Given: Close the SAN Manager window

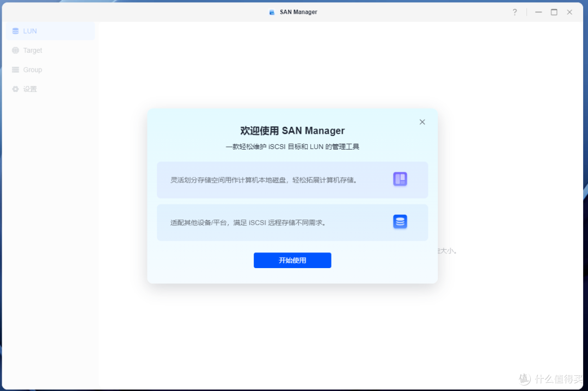Looking at the screenshot, I should [569, 12].
